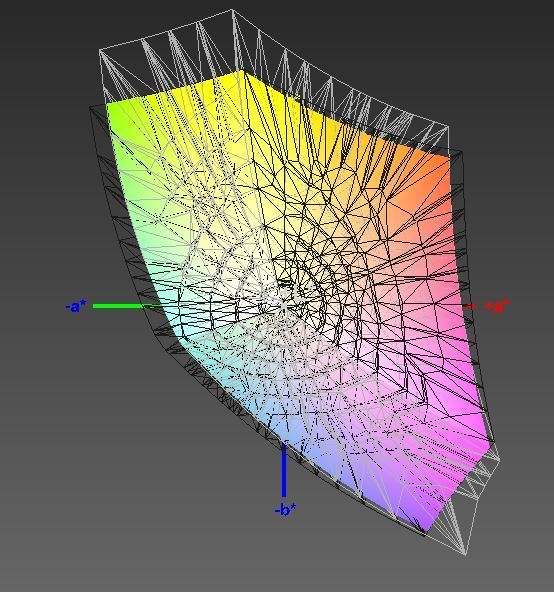Screen dimensions: 554x592
Task: Click the red +a* axis tick
Action: click(x=469, y=306)
